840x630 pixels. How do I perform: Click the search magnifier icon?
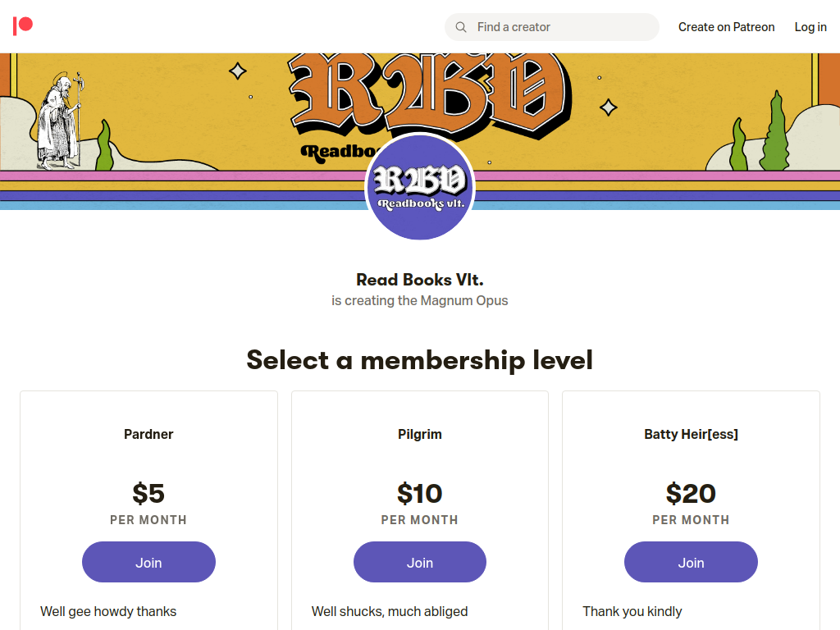[461, 27]
